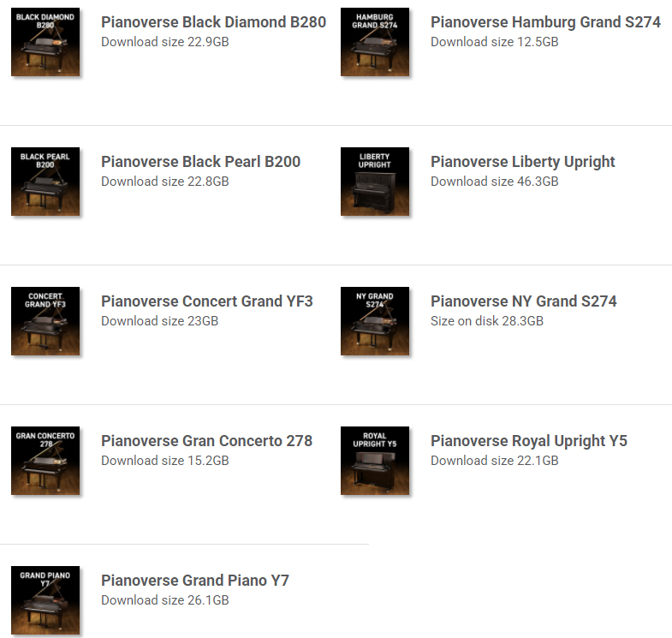Click the Pianoverse Hamburg Grand S274 title
Screen dimensions: 672x638
click(x=545, y=22)
